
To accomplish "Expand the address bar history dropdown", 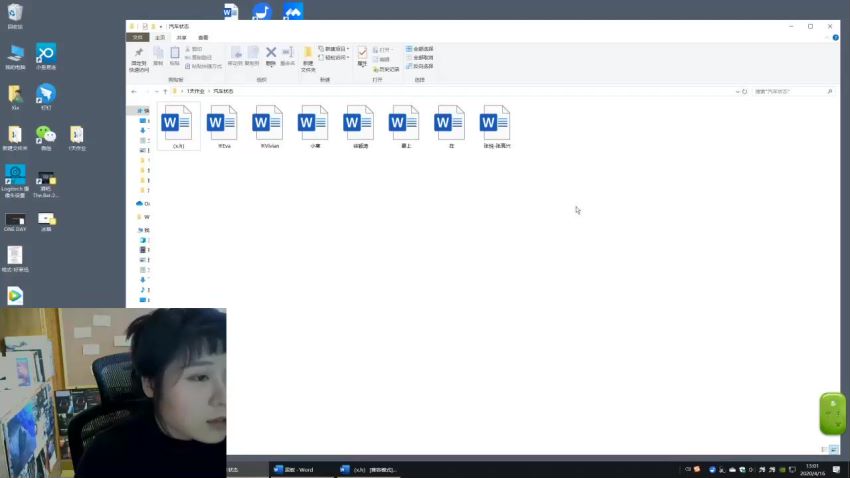I will click(x=737, y=92).
